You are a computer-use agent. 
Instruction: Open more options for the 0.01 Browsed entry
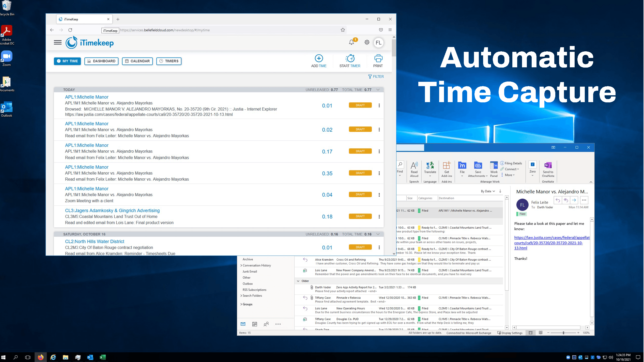pos(379,105)
